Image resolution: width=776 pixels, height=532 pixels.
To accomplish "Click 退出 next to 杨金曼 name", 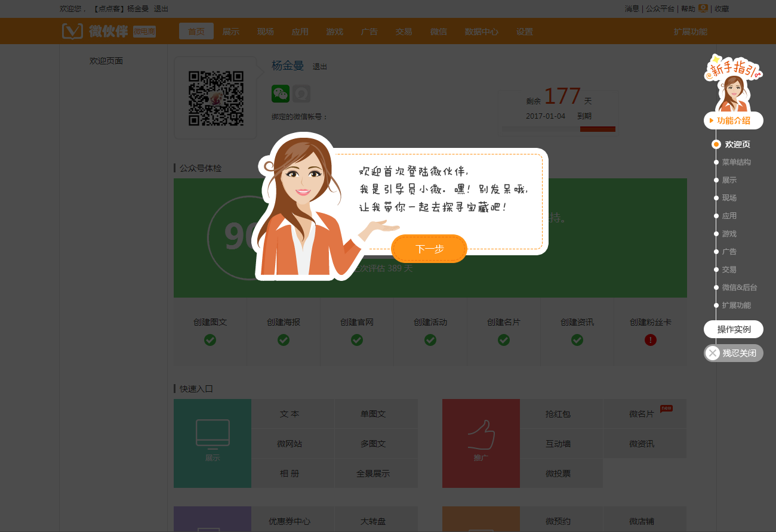I will coord(320,67).
